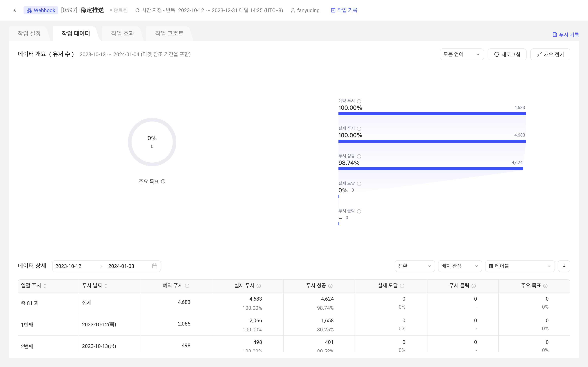Sort table by 푸시 날짜 column
The height and width of the screenshot is (367, 588).
coord(106,286)
